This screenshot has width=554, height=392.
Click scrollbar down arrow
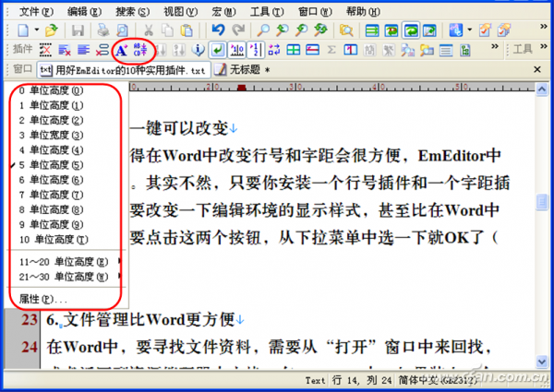click(542, 362)
